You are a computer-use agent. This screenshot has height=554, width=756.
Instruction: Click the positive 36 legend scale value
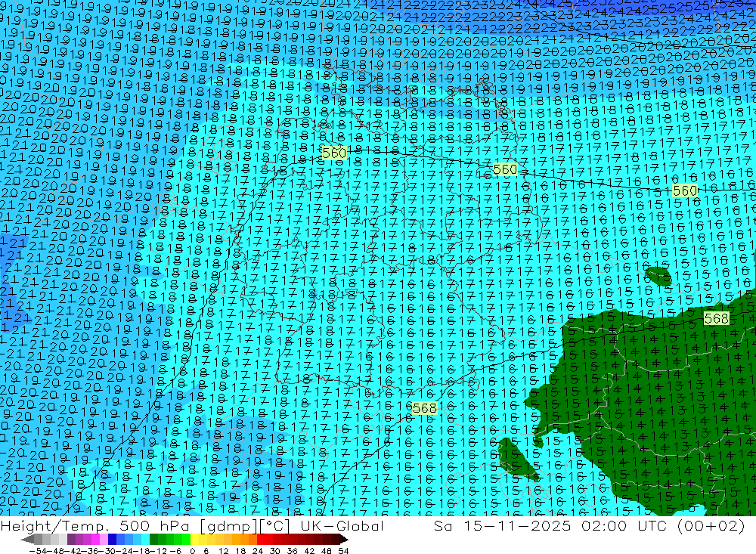coord(292,551)
